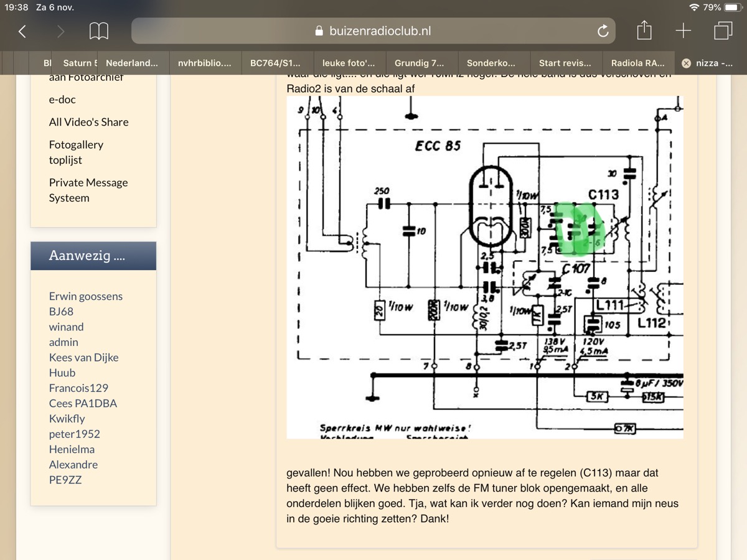The width and height of the screenshot is (747, 560).
Task: Switch to the leuke foto'... tab
Action: click(x=349, y=63)
